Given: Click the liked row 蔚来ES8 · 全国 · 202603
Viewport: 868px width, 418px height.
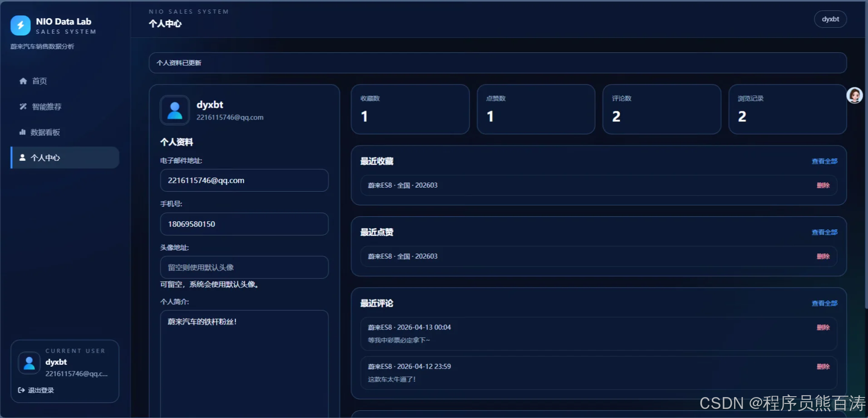Looking at the screenshot, I should (x=599, y=256).
